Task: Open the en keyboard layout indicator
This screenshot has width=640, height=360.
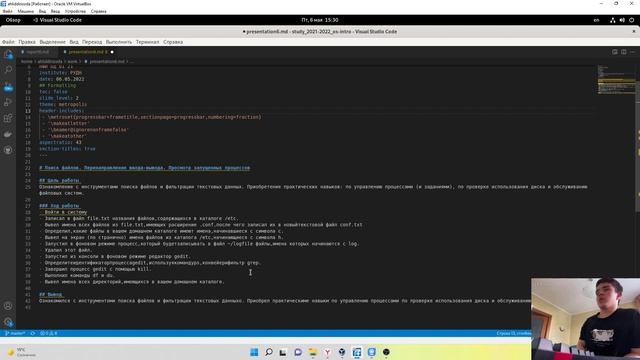Action: (596, 20)
